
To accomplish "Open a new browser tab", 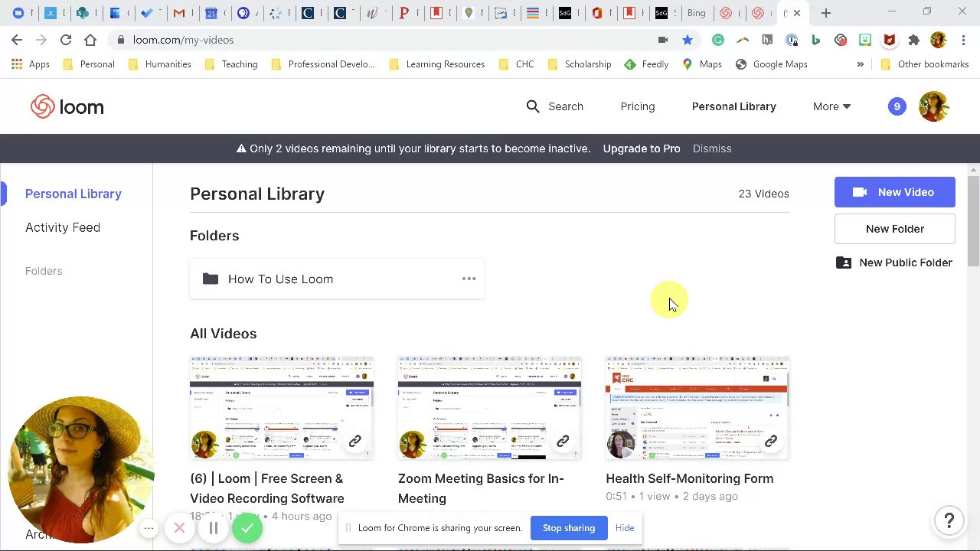I will click(825, 13).
